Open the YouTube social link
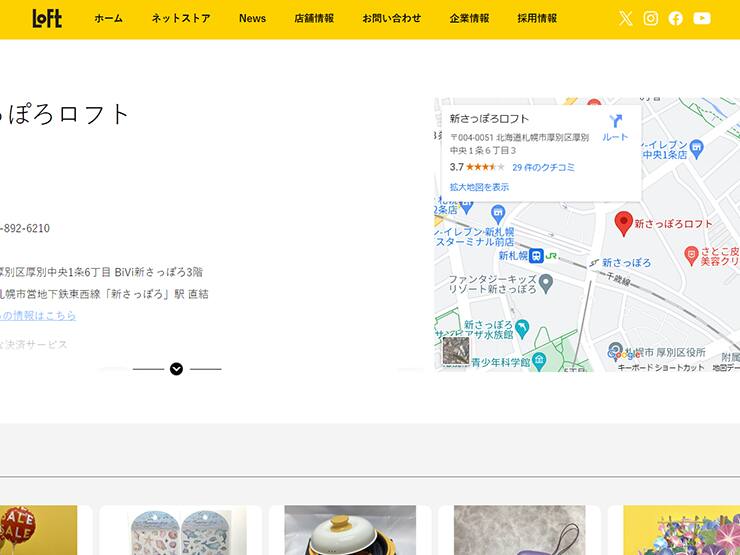Image resolution: width=740 pixels, height=555 pixels. pos(702,18)
